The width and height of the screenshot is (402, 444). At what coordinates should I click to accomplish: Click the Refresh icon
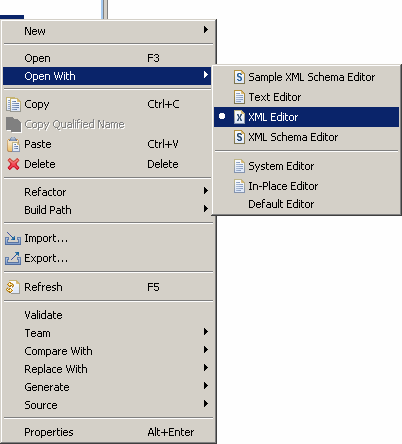(13, 287)
